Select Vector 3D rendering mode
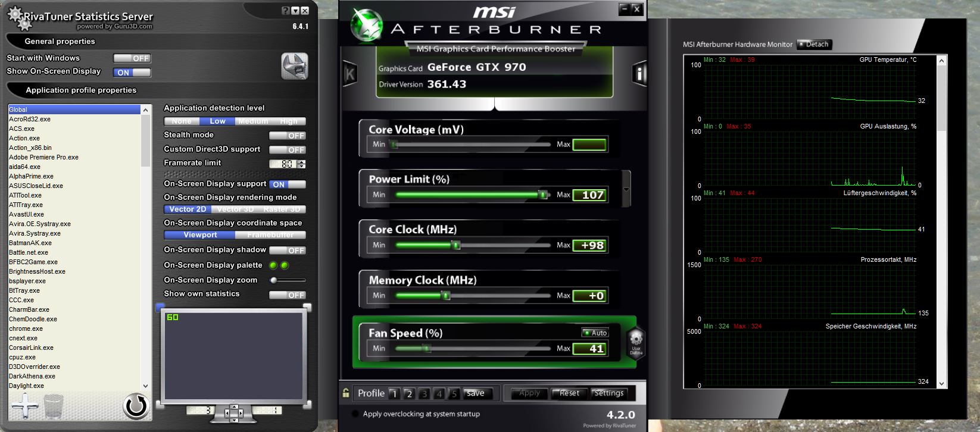This screenshot has width=980, height=432. [x=235, y=209]
